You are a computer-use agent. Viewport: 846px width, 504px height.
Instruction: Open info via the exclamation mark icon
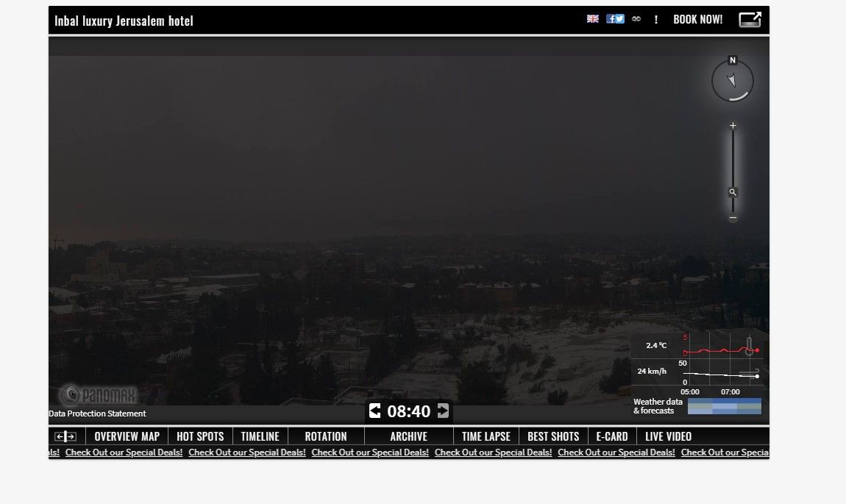pyautogui.click(x=655, y=21)
